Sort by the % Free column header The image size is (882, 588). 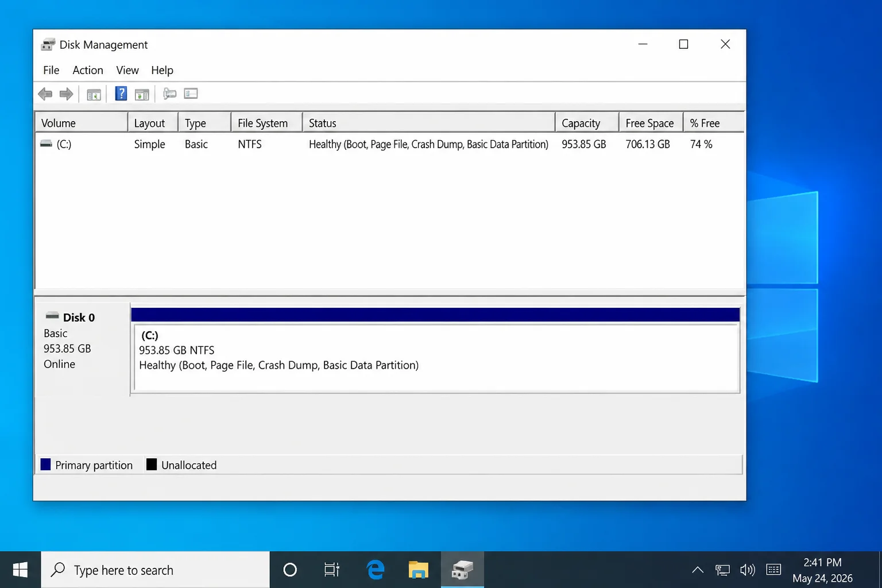[x=714, y=123]
